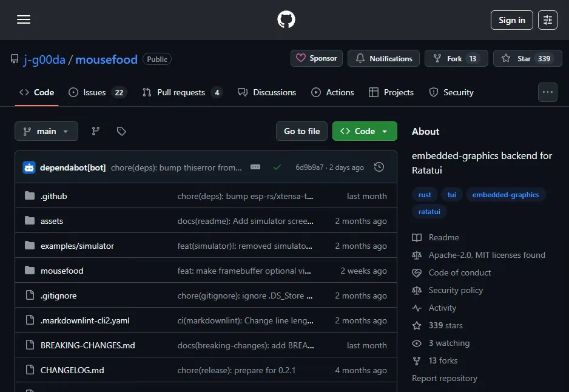
Task: Click the file icon next to CHANGELOG.md
Action: coord(30,370)
